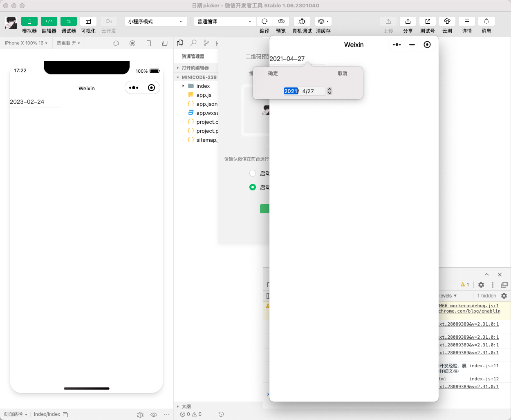Open the search icon in editor sidebar
This screenshot has width=511, height=420.
(x=193, y=43)
